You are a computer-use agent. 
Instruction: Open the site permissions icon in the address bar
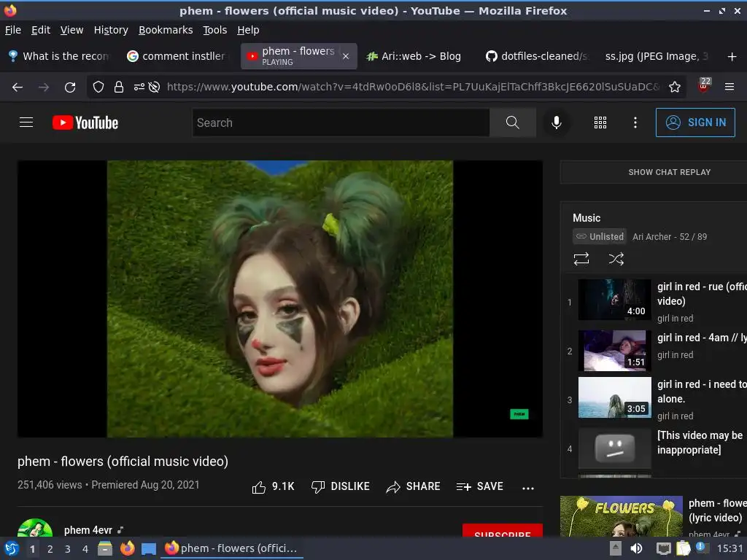(139, 87)
